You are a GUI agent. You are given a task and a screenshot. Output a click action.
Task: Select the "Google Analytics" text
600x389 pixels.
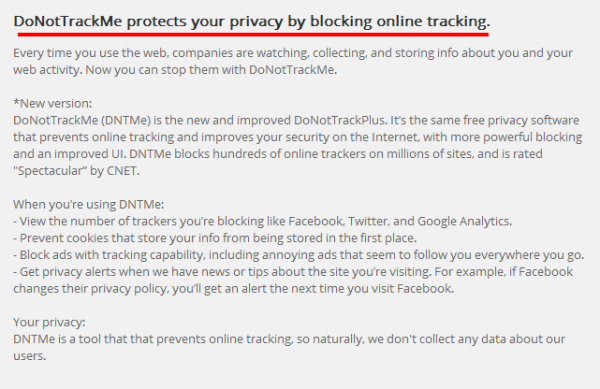coord(465,221)
